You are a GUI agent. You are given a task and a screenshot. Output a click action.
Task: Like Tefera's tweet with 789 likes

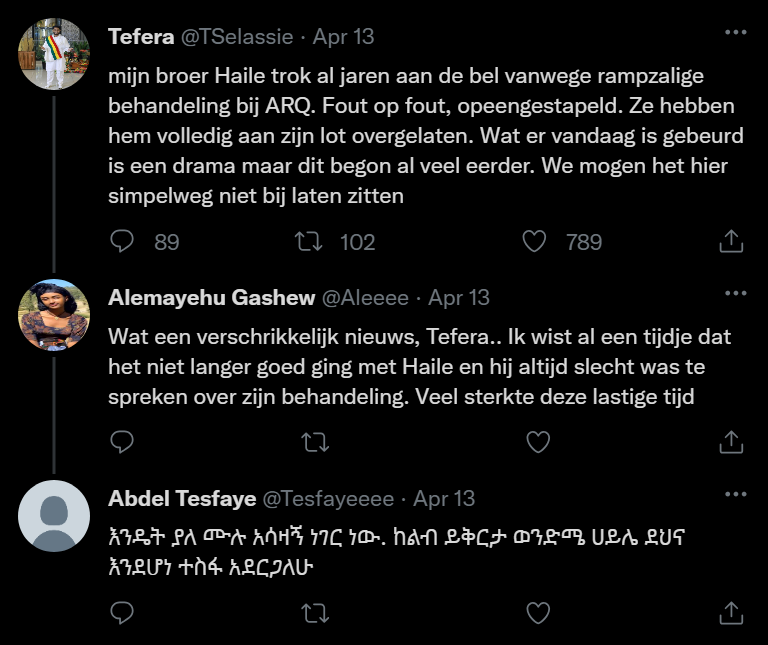[536, 241]
